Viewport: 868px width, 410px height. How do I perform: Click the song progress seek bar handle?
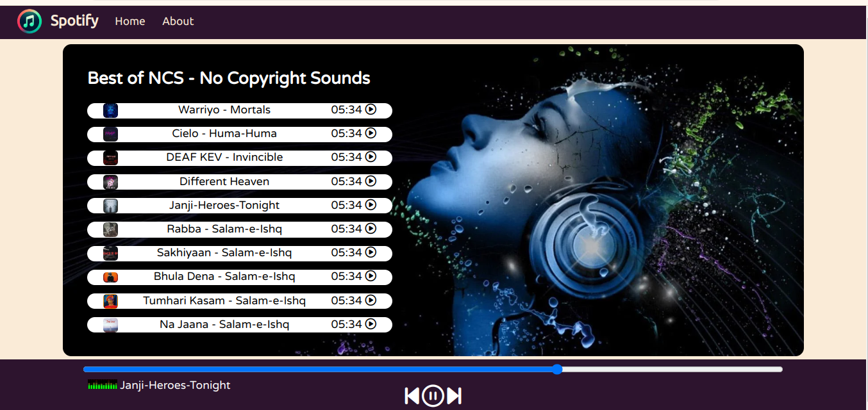coord(557,369)
